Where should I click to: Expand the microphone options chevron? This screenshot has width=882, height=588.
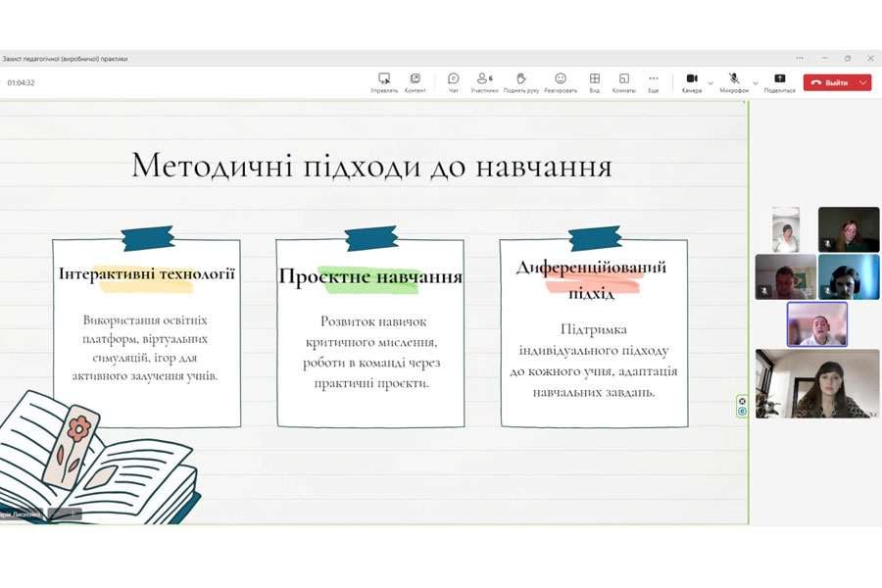756,83
